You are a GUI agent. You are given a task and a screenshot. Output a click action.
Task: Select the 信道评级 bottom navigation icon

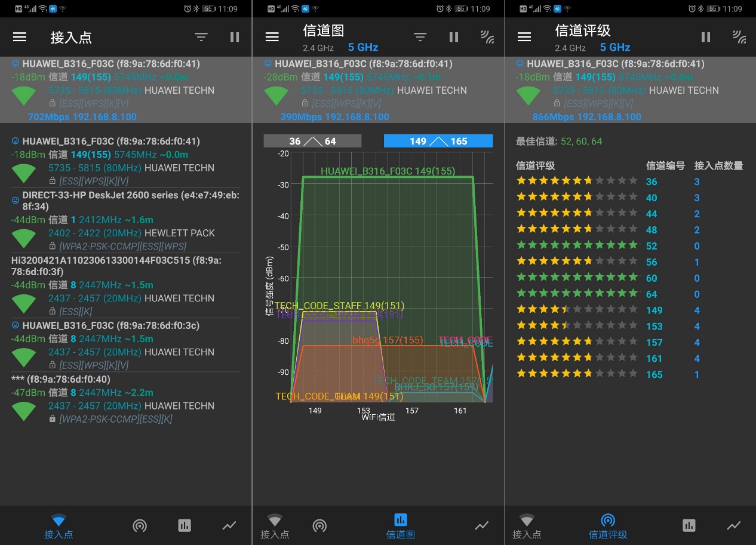point(608,525)
